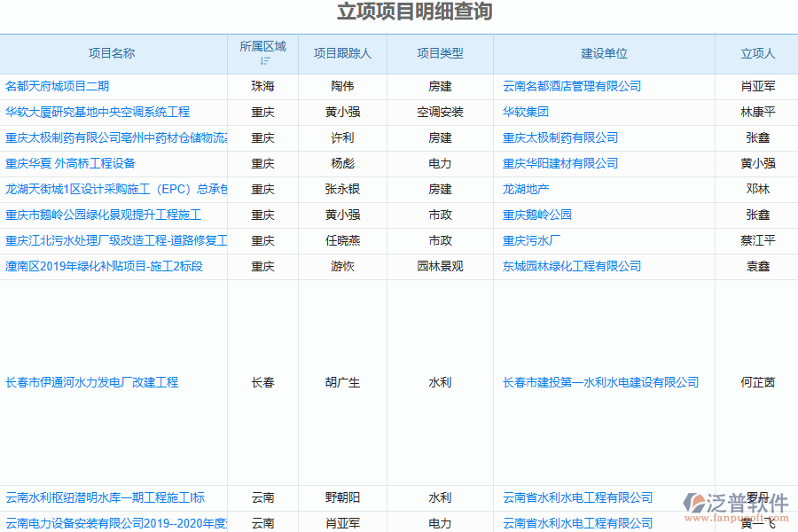The width and height of the screenshot is (798, 532).
Task: Click the 项目跟踪人 column header
Action: tap(342, 54)
